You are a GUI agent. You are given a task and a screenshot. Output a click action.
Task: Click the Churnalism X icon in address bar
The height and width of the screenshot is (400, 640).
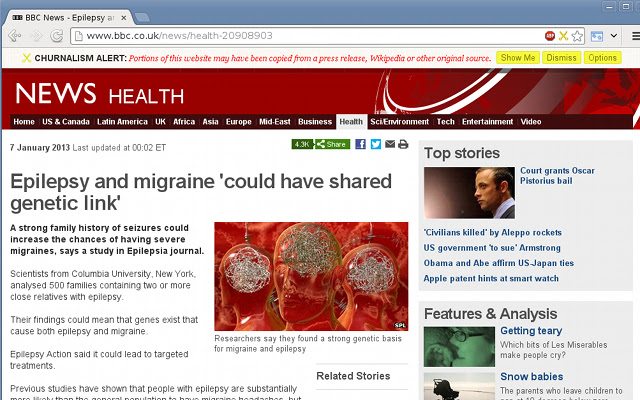pyautogui.click(x=563, y=36)
